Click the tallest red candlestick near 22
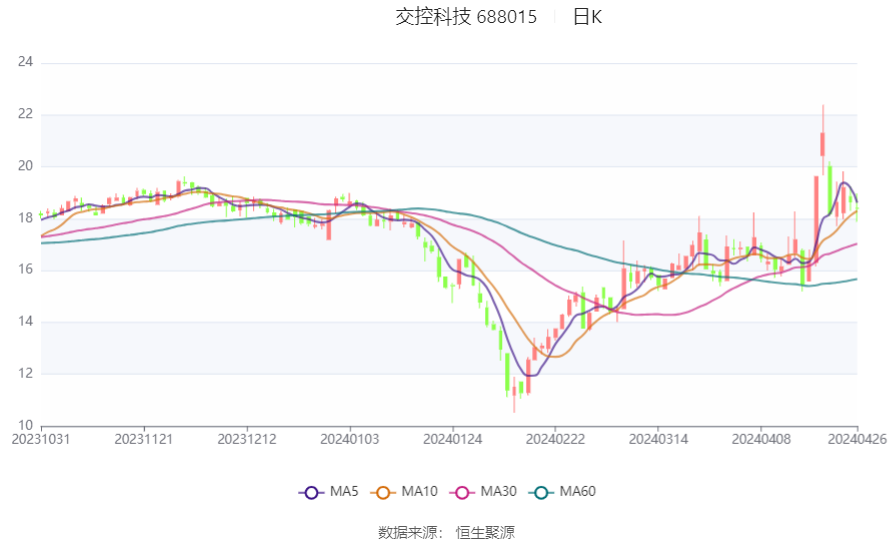This screenshot has height=542, width=893. point(822,143)
